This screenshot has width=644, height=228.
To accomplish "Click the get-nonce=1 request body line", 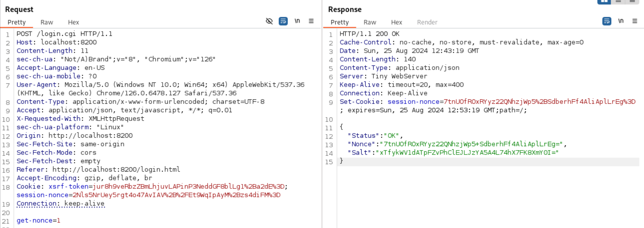I will (x=38, y=220).
